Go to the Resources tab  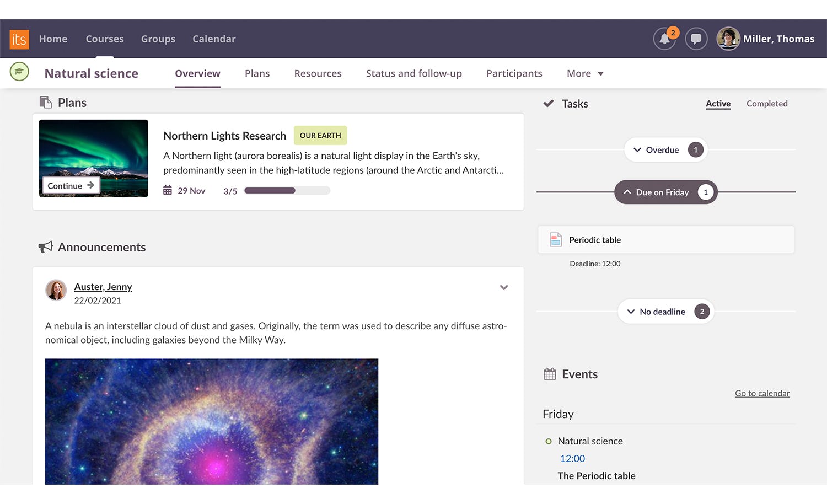coord(318,74)
